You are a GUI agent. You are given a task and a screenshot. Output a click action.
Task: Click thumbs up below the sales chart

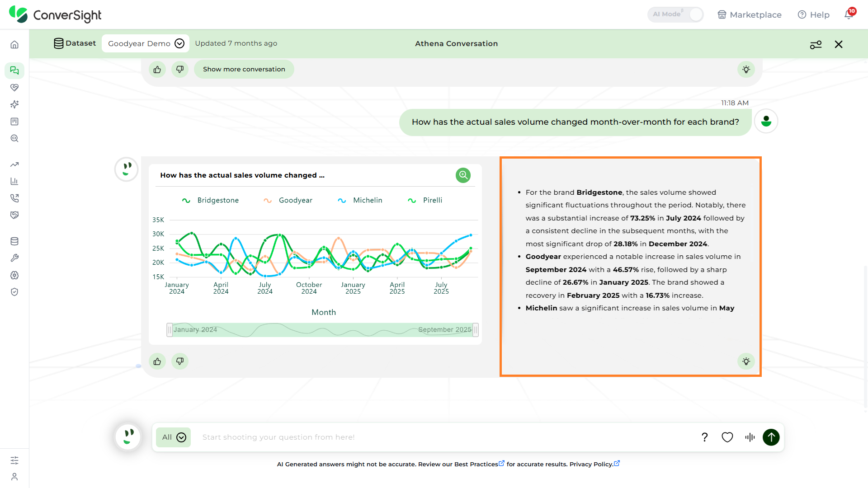(157, 361)
